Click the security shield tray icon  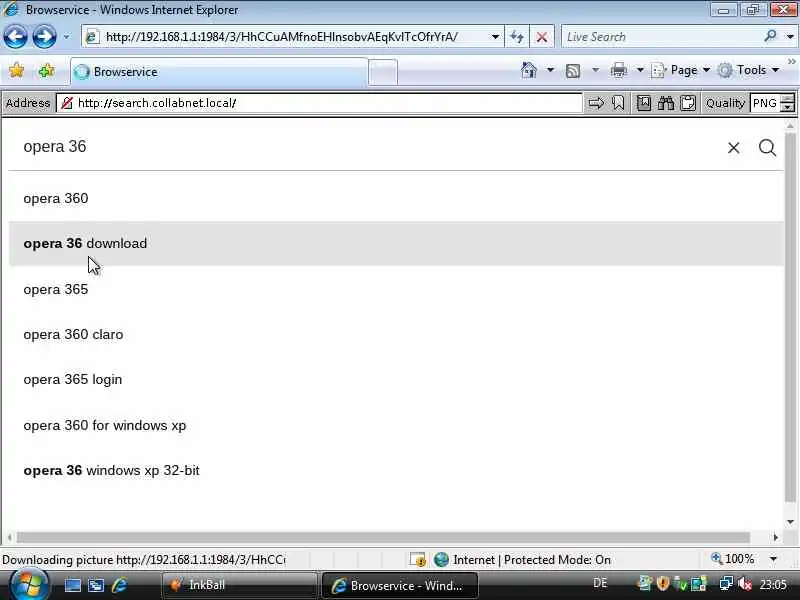tap(663, 583)
